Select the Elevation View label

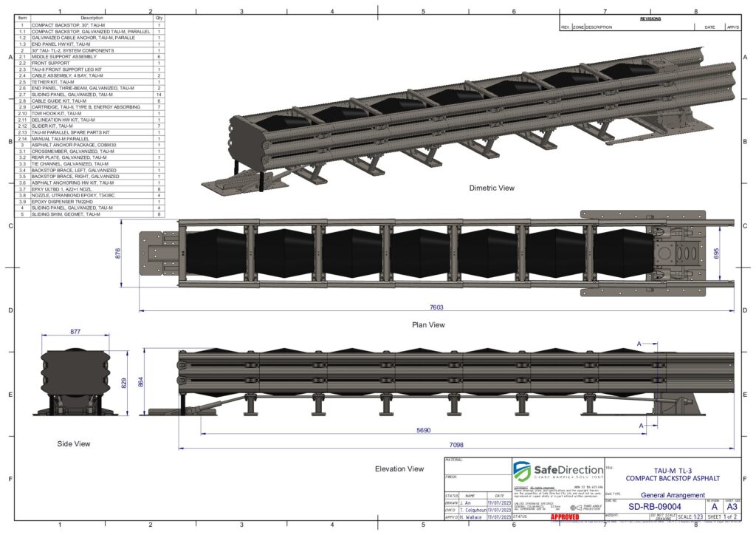[x=399, y=468]
